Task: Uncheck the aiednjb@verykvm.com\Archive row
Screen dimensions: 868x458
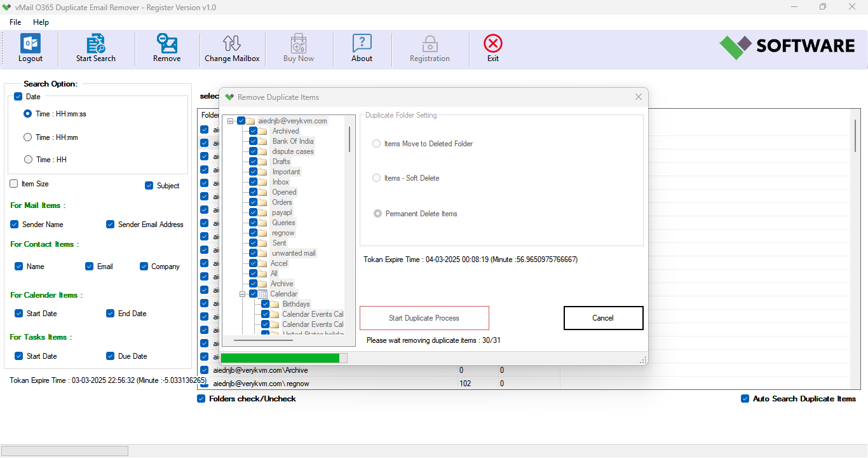Action: click(205, 370)
